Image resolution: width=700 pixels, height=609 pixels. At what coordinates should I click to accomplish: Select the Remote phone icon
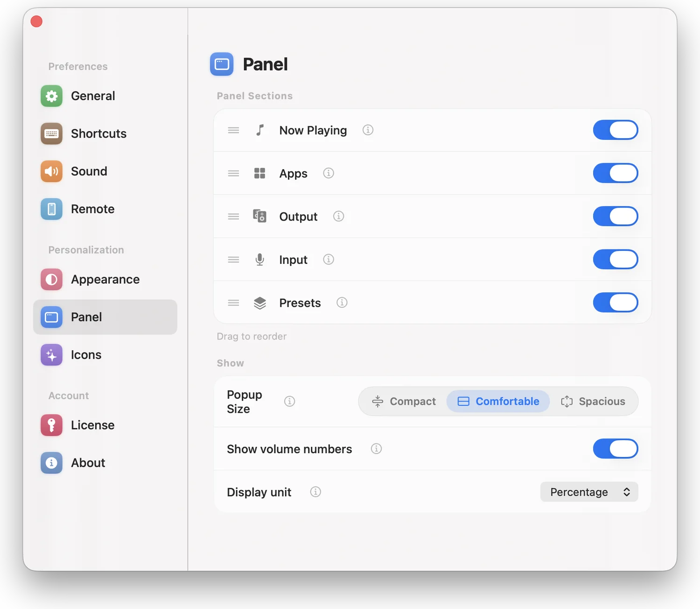[51, 209]
